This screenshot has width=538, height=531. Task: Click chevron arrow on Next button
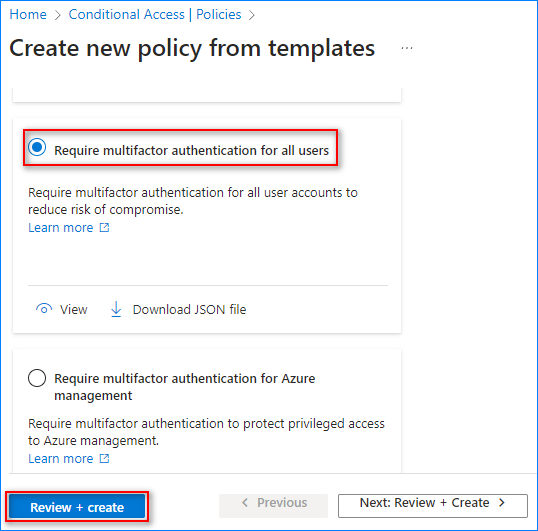tap(502, 503)
